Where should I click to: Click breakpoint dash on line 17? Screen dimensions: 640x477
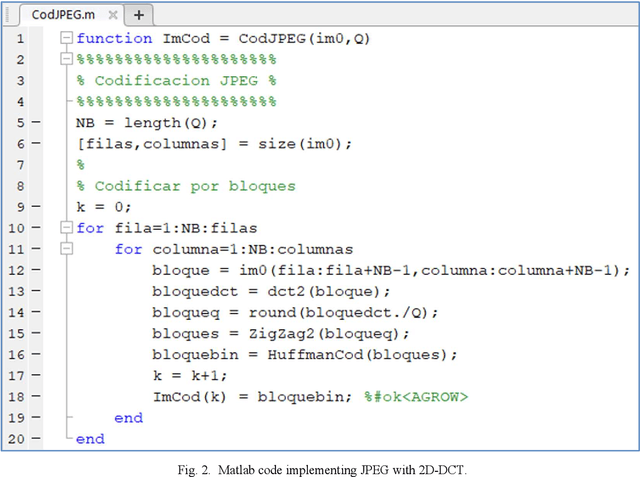coord(36,376)
